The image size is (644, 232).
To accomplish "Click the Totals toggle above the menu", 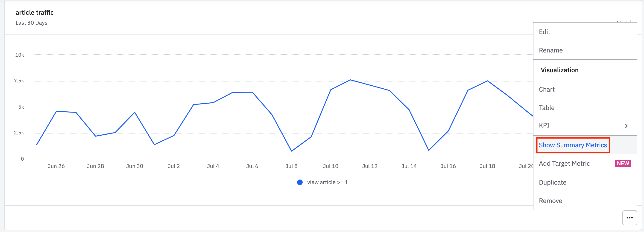I will click(x=624, y=22).
